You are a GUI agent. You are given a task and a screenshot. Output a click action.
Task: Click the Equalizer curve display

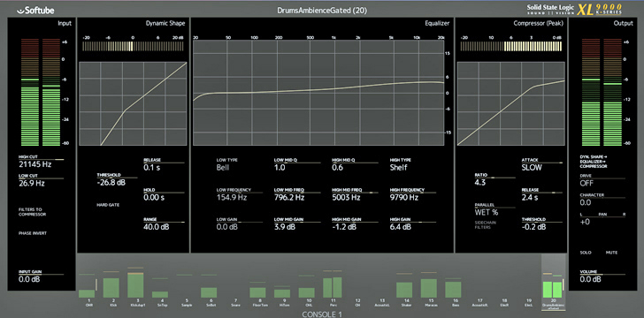(x=318, y=93)
